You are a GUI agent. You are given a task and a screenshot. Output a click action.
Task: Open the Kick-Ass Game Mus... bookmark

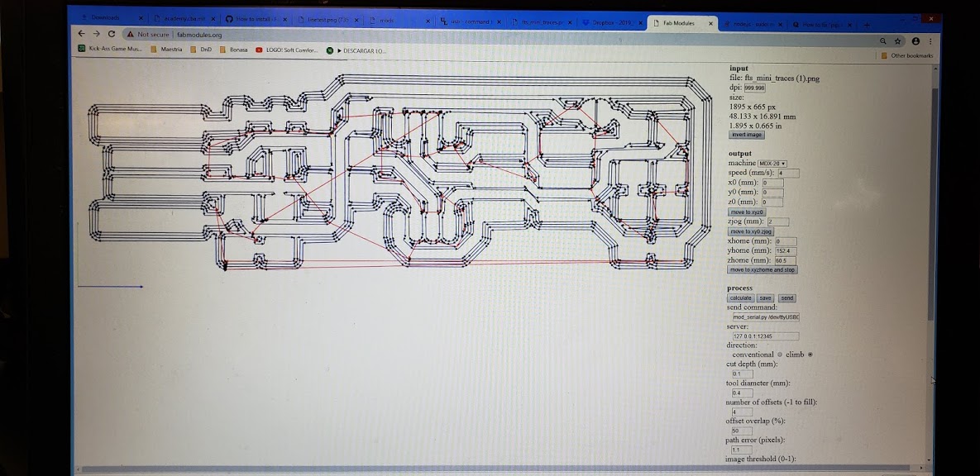click(x=110, y=48)
